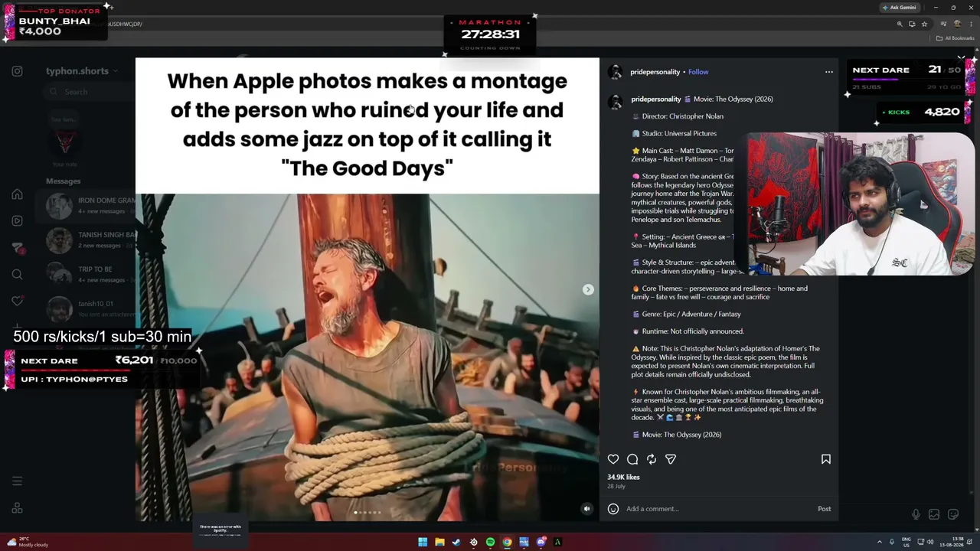The width and height of the screenshot is (980, 551).
Task: Open Steam from the taskbar
Action: coord(456,543)
